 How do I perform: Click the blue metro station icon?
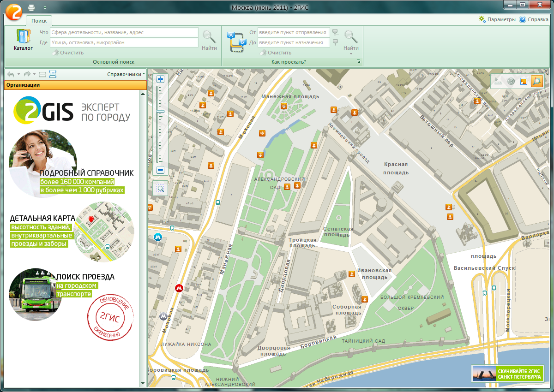[158, 238]
